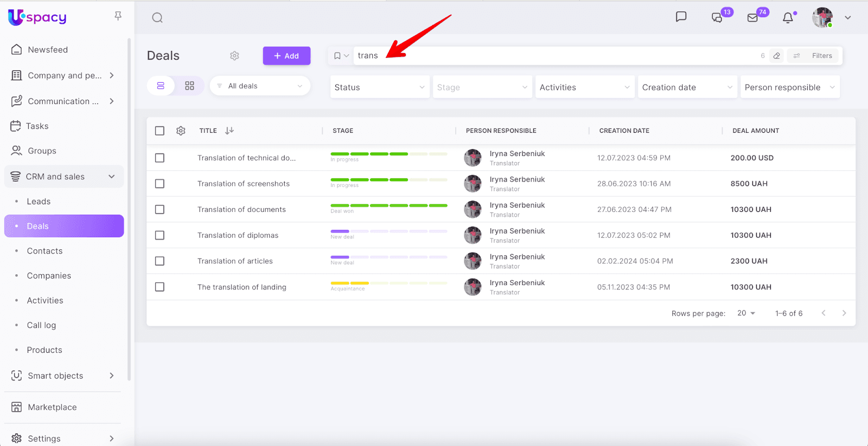Clear search with the eraser icon
The height and width of the screenshot is (446, 868).
point(776,56)
